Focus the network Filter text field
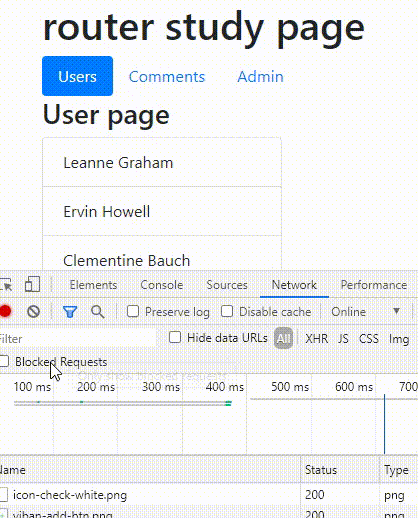The image size is (418, 518). tap(77, 339)
